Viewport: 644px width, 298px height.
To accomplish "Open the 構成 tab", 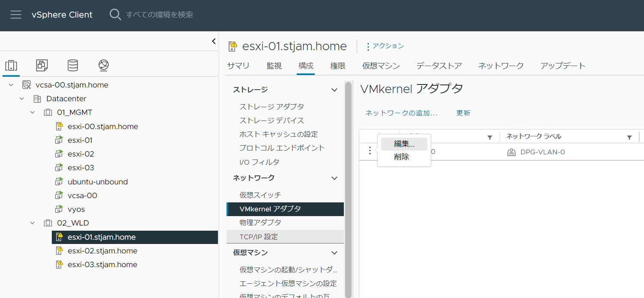I will tap(306, 66).
